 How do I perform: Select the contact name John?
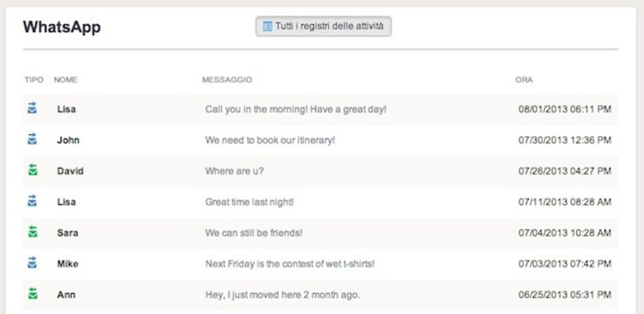[68, 140]
